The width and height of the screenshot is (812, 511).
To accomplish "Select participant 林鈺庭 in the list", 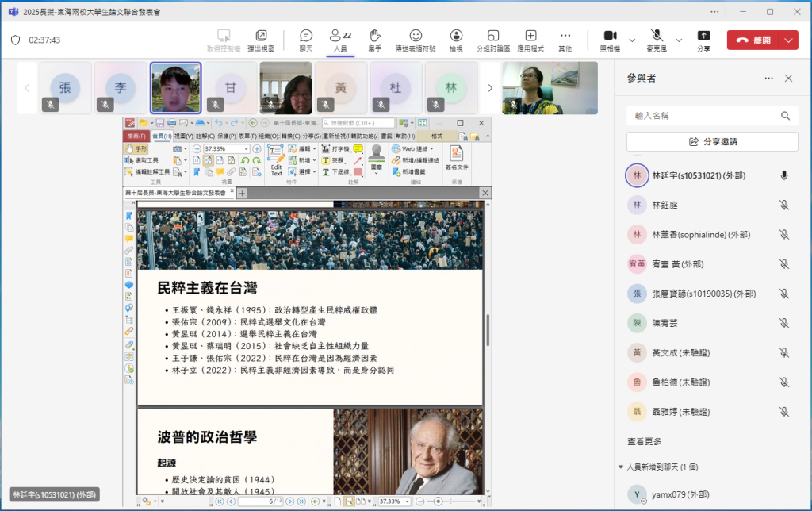I will click(x=707, y=206).
